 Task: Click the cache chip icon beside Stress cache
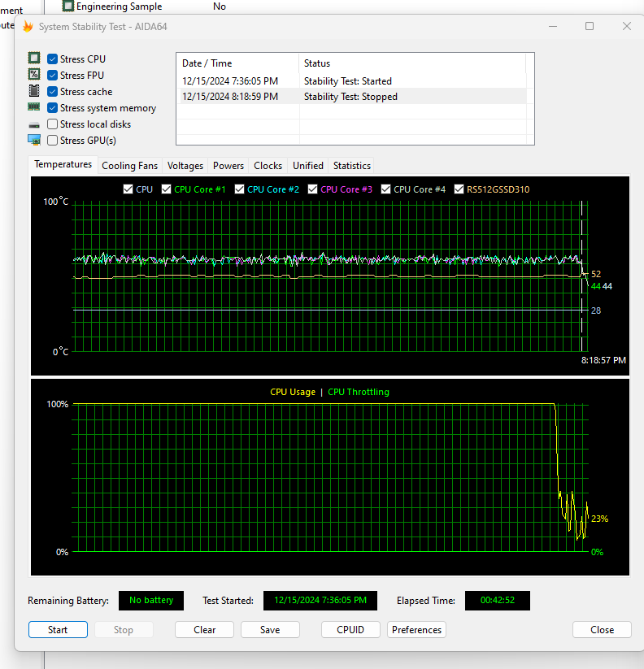(34, 91)
